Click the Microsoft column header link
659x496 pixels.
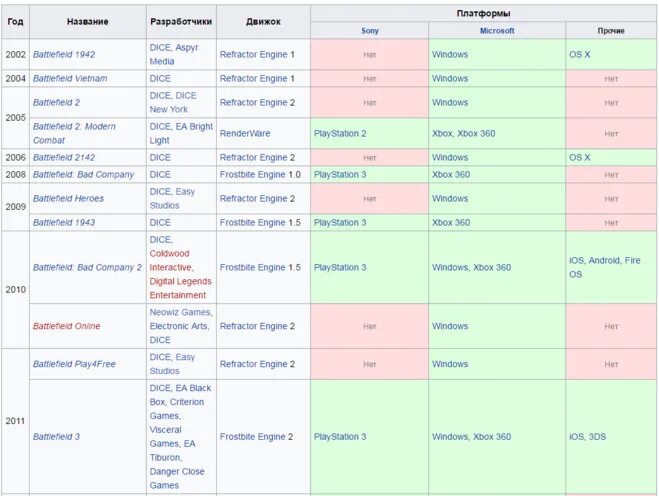pyautogui.click(x=497, y=31)
